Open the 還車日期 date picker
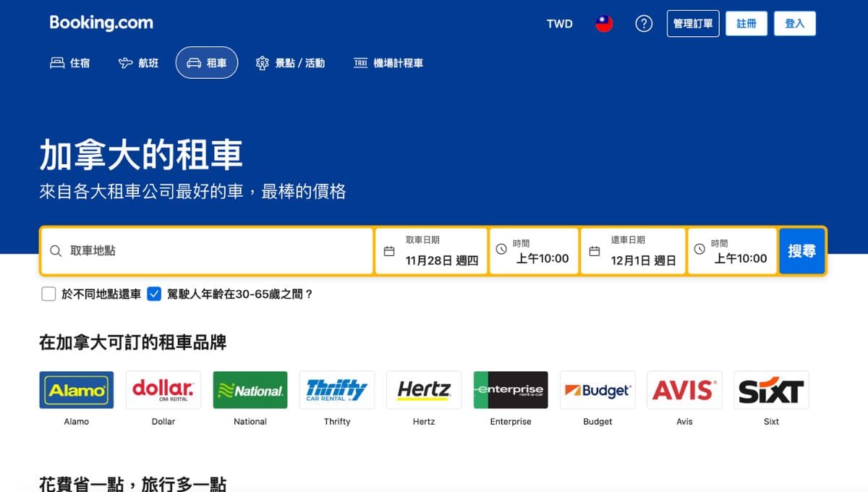Image resolution: width=868 pixels, height=492 pixels. [633, 251]
